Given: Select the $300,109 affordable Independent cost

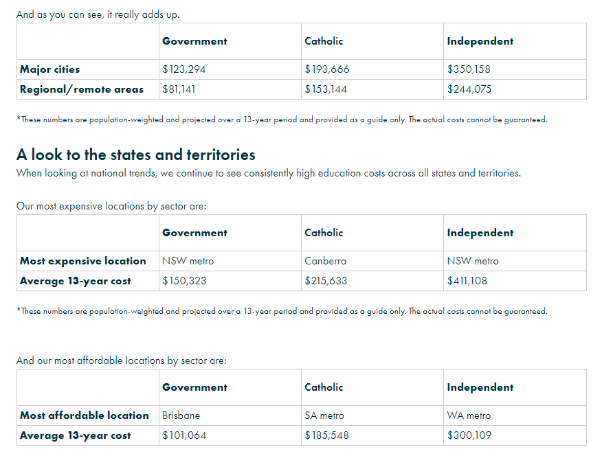Looking at the screenshot, I should [x=468, y=435].
